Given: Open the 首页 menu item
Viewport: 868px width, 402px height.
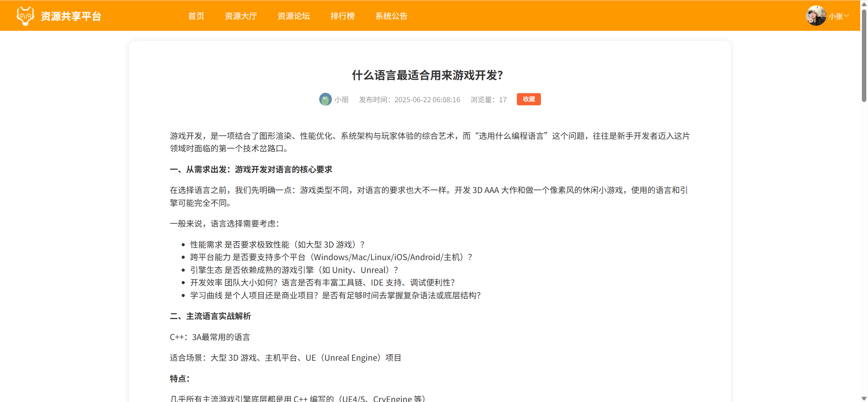Looking at the screenshot, I should pyautogui.click(x=196, y=16).
